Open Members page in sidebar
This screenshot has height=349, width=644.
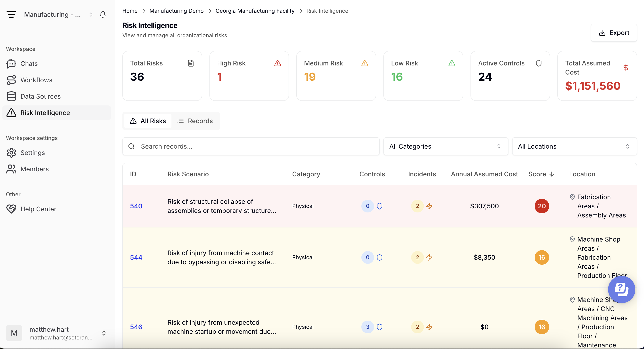(56, 169)
